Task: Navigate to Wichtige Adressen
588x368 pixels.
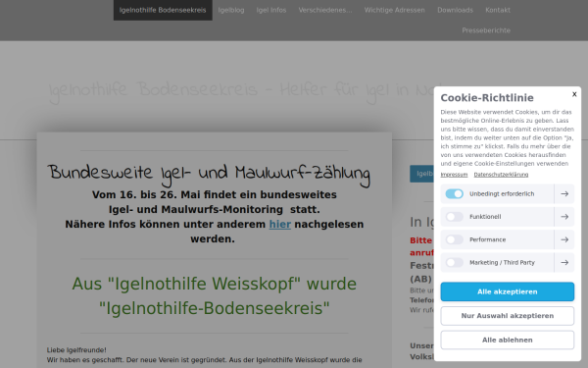Action: tap(395, 10)
